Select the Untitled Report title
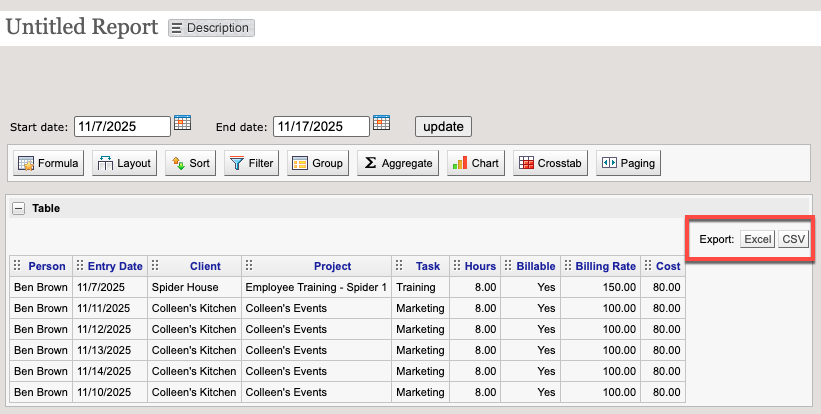The height and width of the screenshot is (414, 821). coord(82,27)
